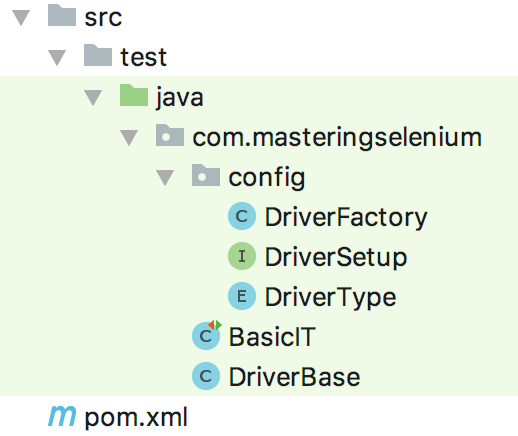Viewport: 518px width, 436px height.
Task: Click the green java source folder icon
Action: click(134, 95)
